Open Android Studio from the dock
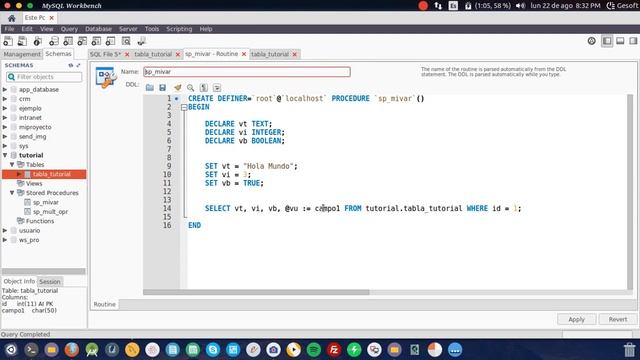The height and width of the screenshot is (360, 640). [92, 349]
